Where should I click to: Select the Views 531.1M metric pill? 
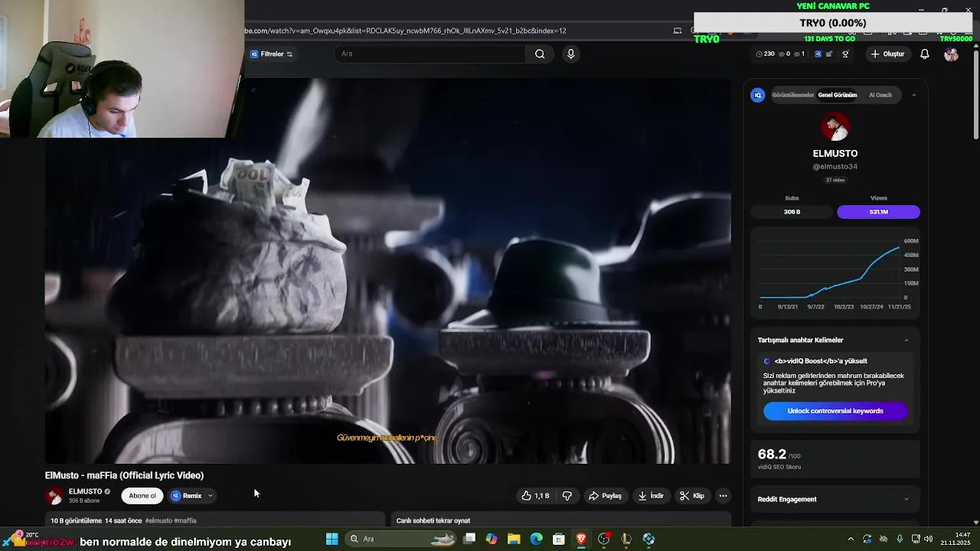click(878, 212)
